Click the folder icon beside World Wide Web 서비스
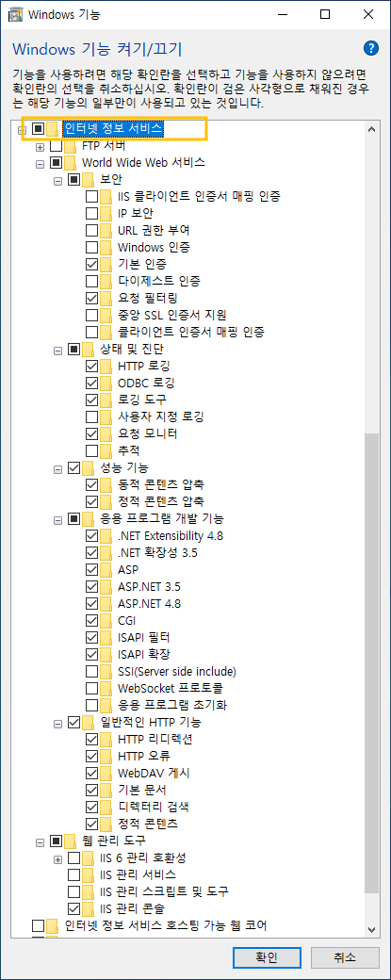The width and height of the screenshot is (391, 980). click(72, 163)
